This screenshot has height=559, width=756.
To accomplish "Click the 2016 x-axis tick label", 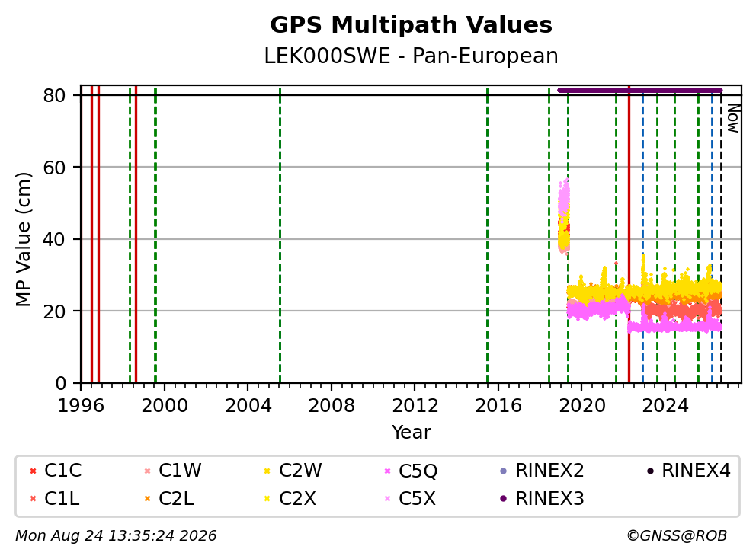I will pos(498,406).
